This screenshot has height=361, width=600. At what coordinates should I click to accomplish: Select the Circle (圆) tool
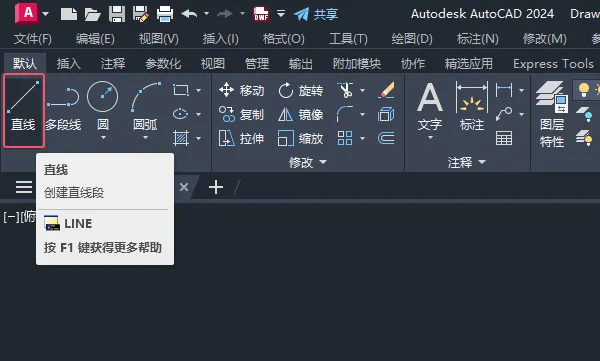click(103, 105)
